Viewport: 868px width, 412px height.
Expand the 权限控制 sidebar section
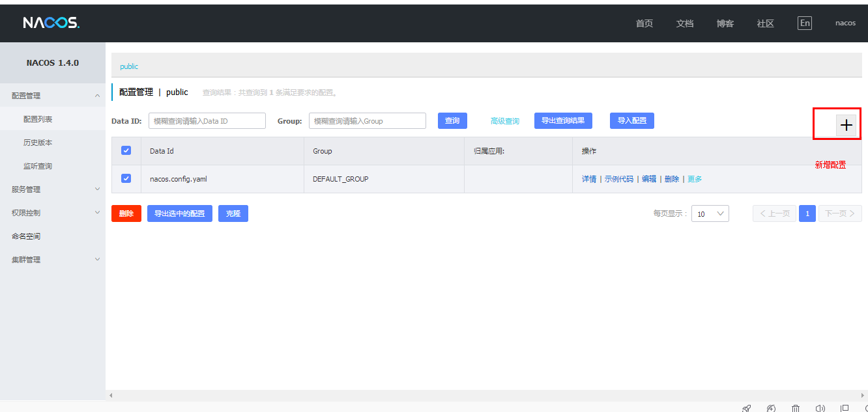52,213
